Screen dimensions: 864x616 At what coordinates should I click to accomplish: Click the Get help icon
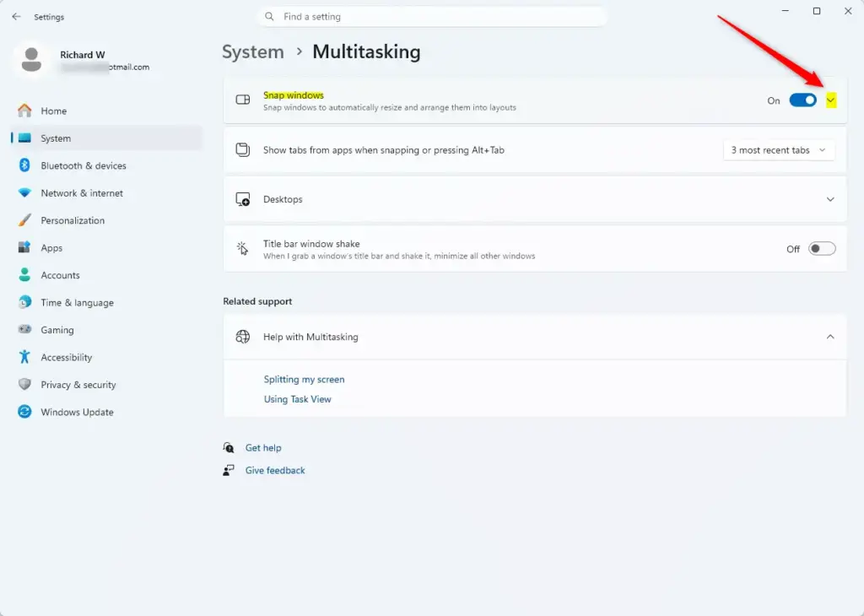pos(228,448)
